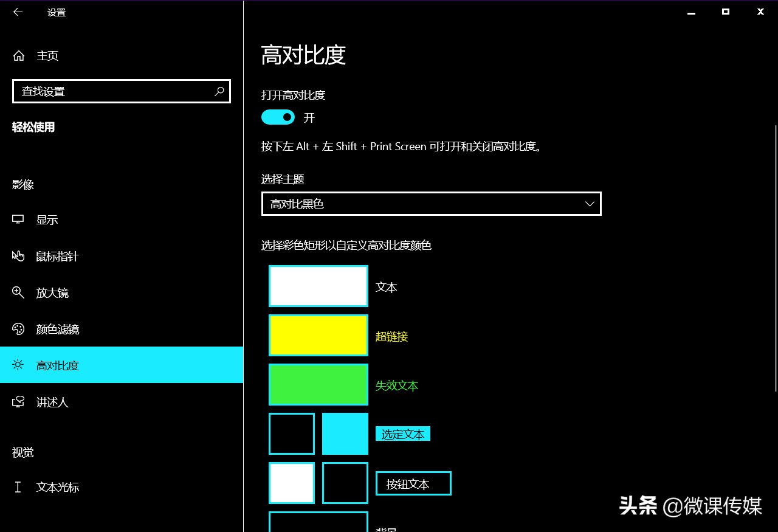The width and height of the screenshot is (778, 532).
Task: Click the 颜色滤镜 color filter icon
Action: [x=18, y=329]
